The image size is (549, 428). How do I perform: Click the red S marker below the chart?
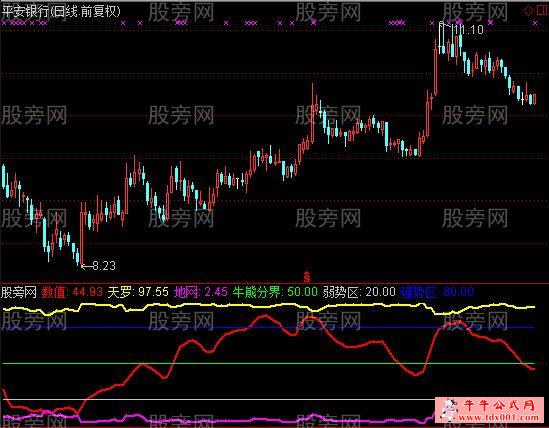(307, 277)
